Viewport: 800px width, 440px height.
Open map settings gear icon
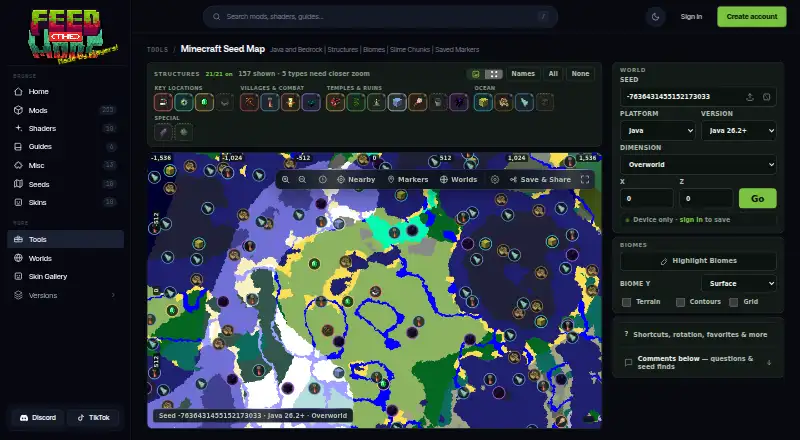coord(494,180)
